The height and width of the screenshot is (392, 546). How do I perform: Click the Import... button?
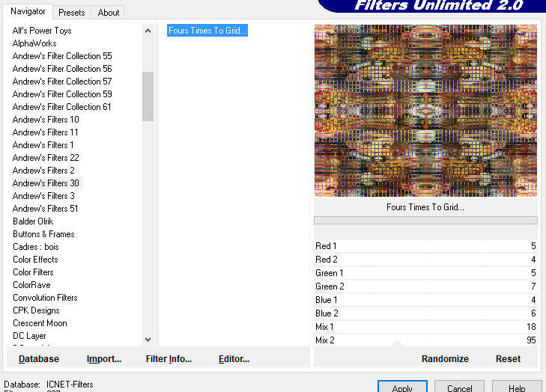tap(104, 358)
